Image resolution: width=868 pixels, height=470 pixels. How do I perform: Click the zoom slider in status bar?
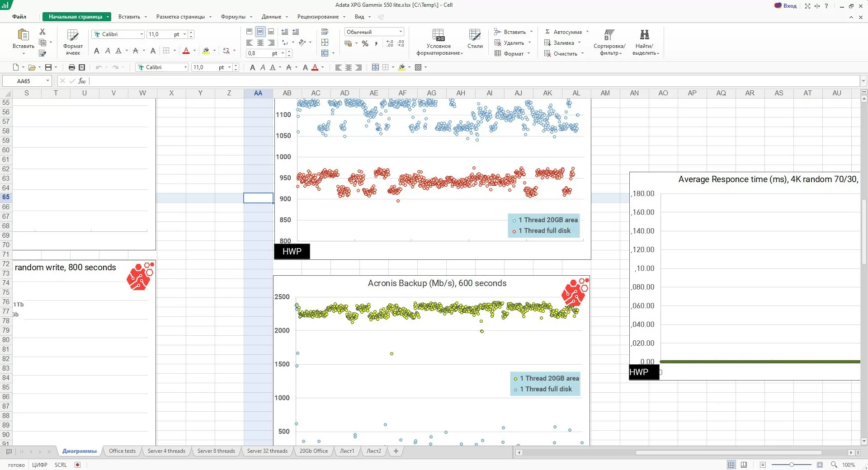point(791,465)
